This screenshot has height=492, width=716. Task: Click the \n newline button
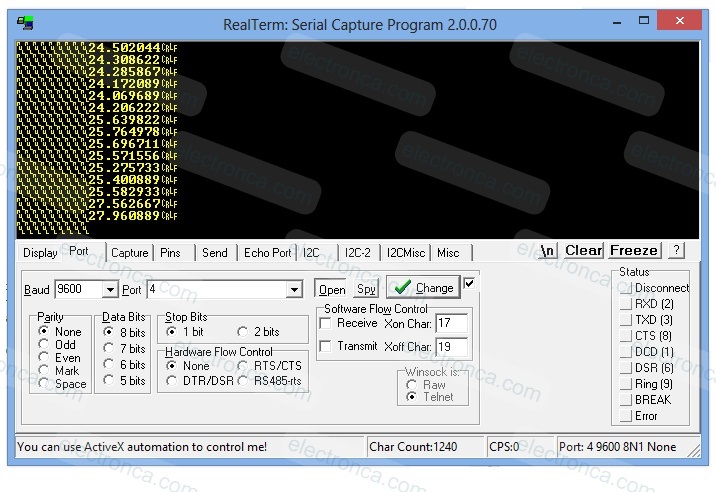tap(547, 250)
